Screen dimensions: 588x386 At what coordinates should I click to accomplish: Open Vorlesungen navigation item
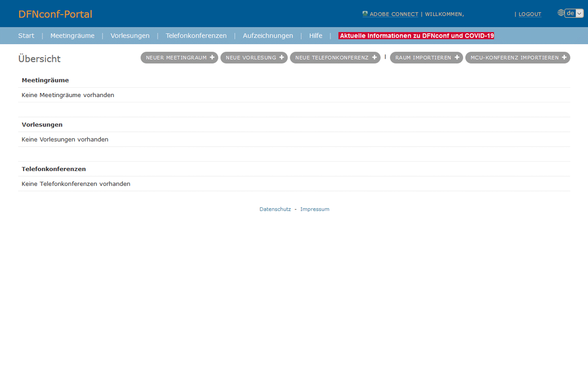tap(130, 36)
